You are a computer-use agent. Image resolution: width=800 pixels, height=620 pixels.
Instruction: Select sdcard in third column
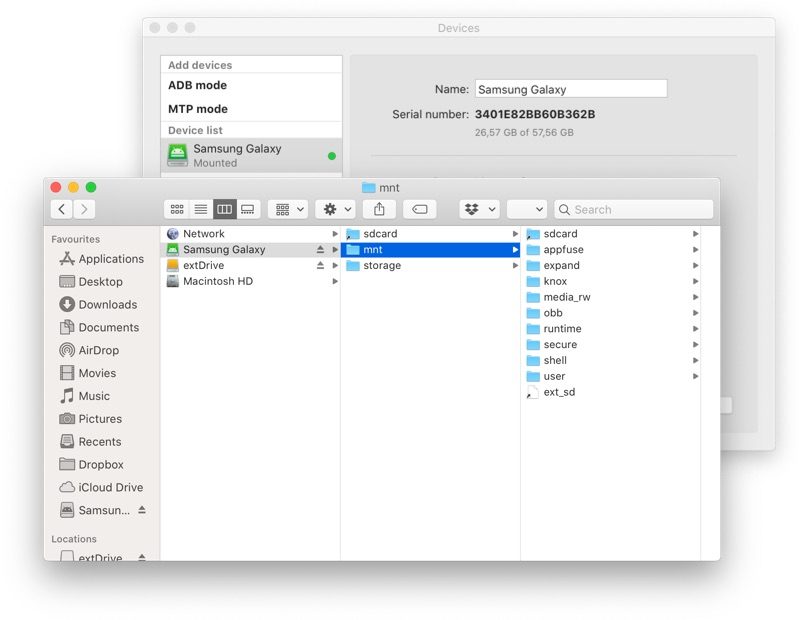611,234
